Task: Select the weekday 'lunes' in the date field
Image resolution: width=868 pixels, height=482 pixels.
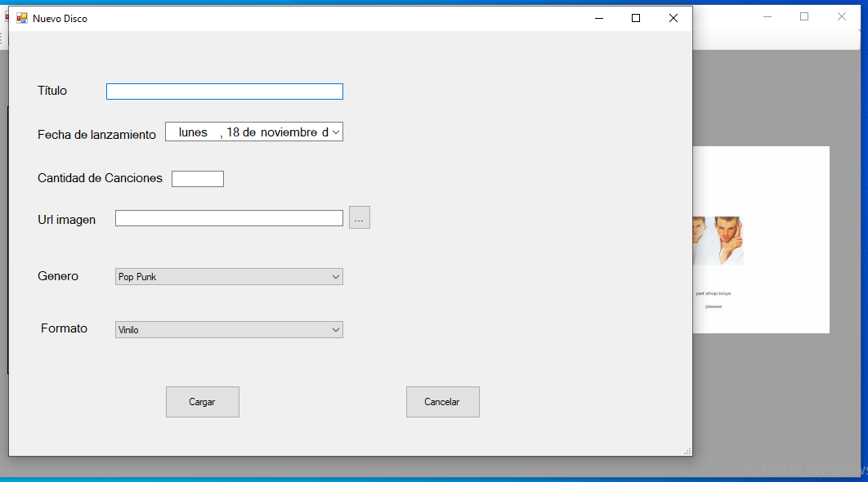Action: pos(193,132)
